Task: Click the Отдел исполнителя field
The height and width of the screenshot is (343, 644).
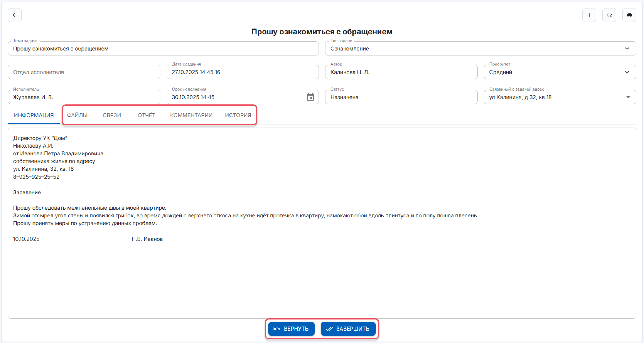Action: (x=84, y=72)
